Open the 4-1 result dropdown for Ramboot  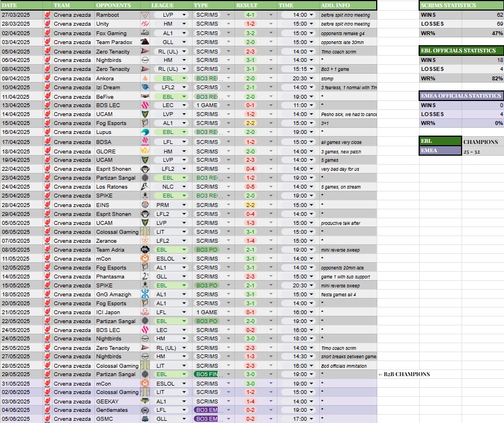(x=271, y=15)
